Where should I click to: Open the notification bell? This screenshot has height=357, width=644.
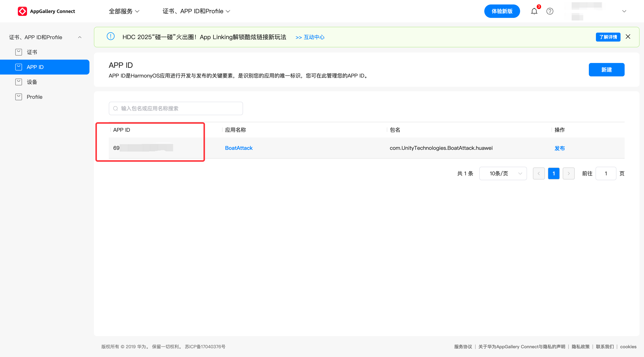click(x=534, y=11)
